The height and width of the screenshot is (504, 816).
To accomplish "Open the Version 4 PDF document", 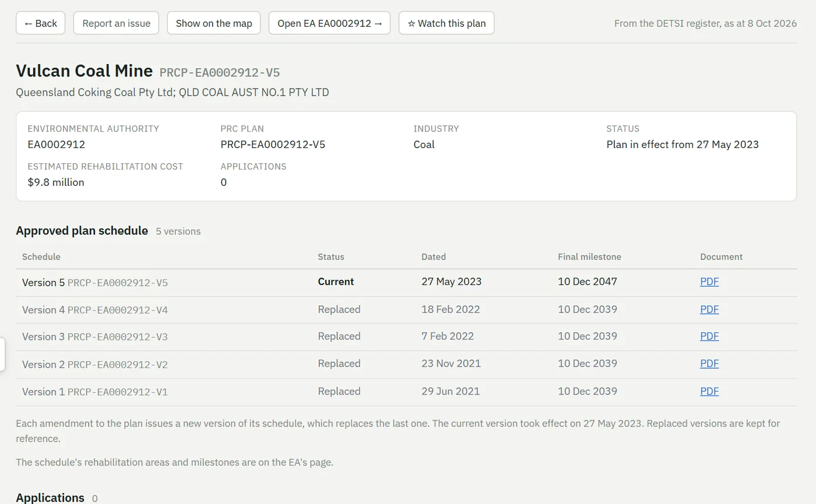I will click(709, 309).
